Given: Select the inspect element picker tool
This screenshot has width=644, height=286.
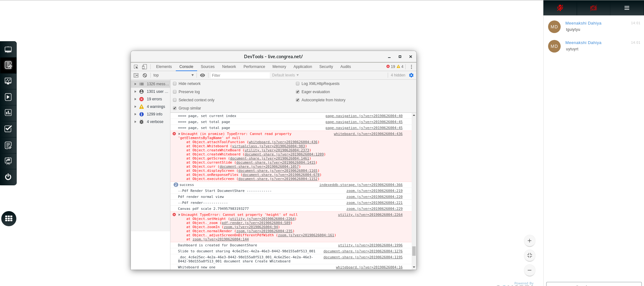Looking at the screenshot, I should click(x=136, y=66).
